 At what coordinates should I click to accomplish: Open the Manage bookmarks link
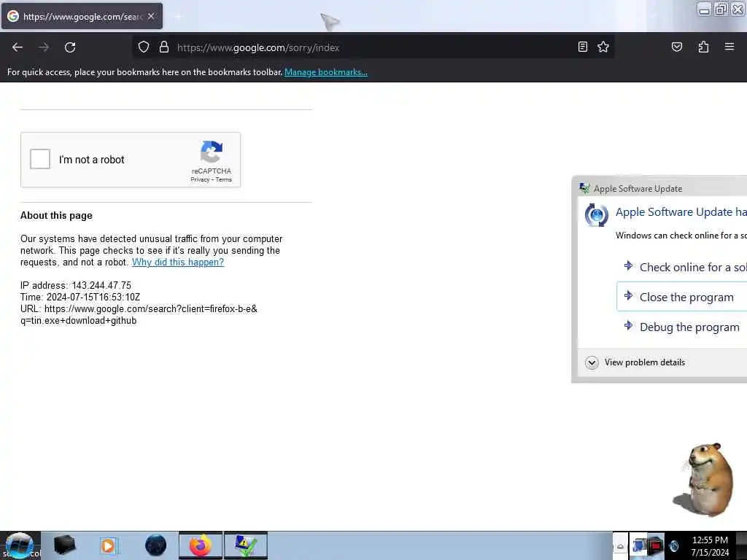pos(326,72)
